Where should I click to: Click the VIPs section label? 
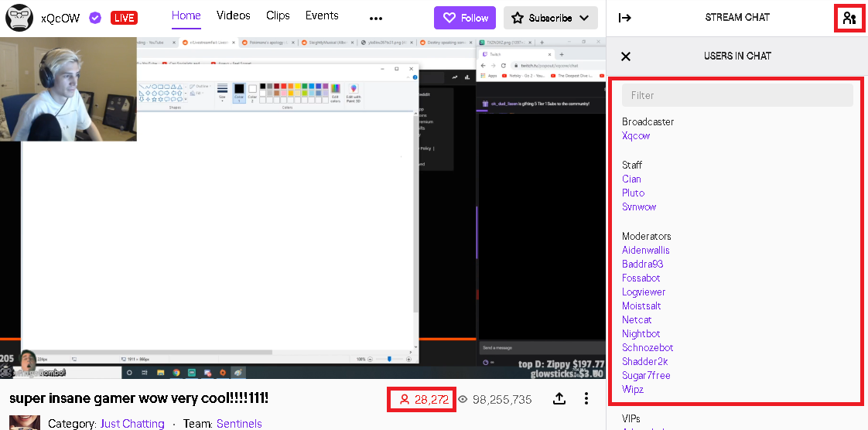coord(631,419)
